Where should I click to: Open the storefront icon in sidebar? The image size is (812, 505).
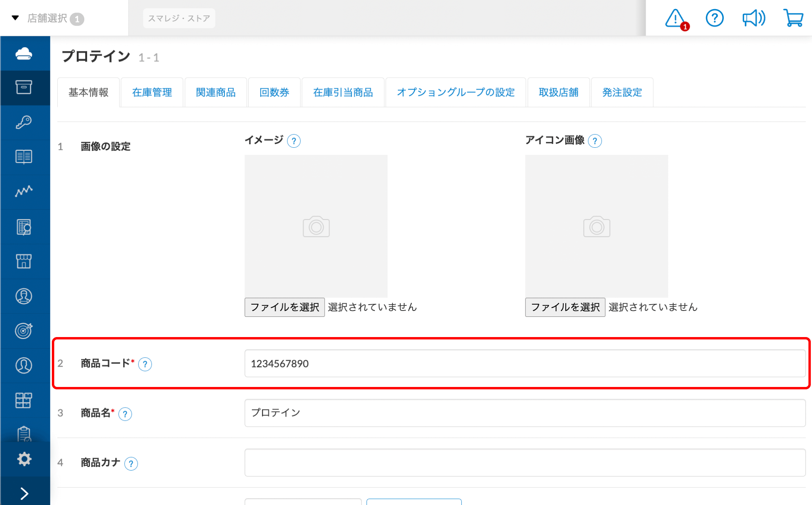pos(24,261)
